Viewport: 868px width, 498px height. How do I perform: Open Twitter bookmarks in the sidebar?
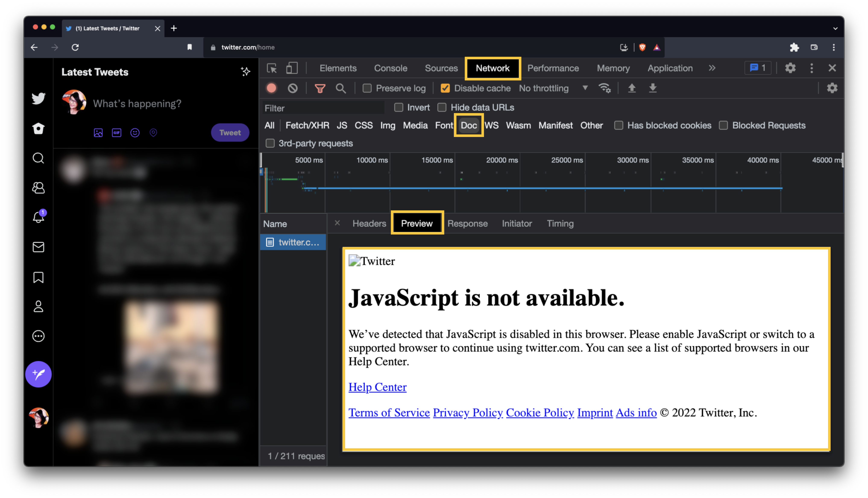(38, 277)
